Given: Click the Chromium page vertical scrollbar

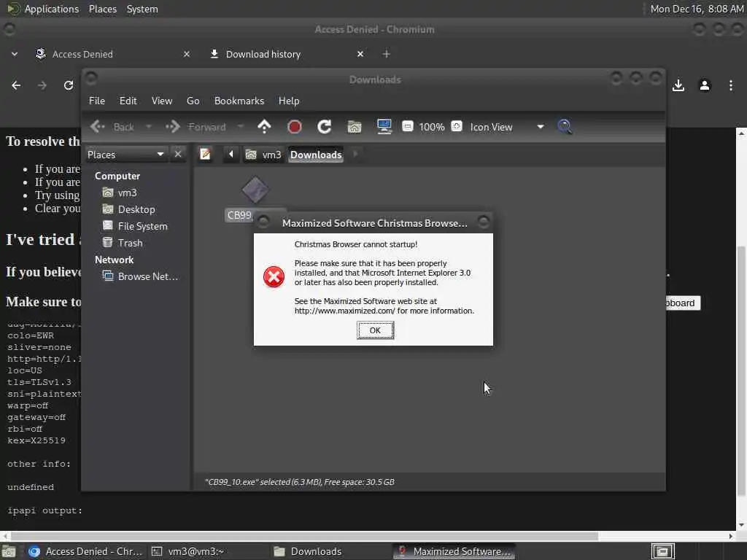Looking at the screenshot, I should (741, 371).
